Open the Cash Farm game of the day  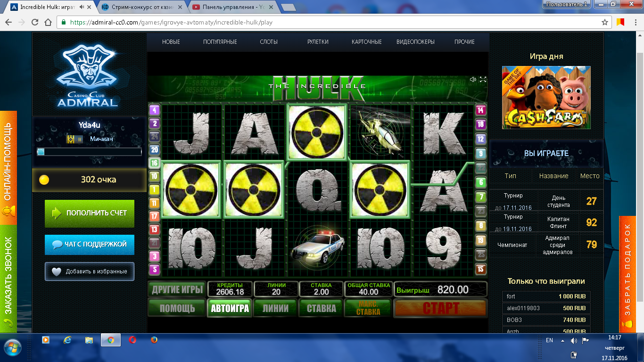click(x=546, y=97)
